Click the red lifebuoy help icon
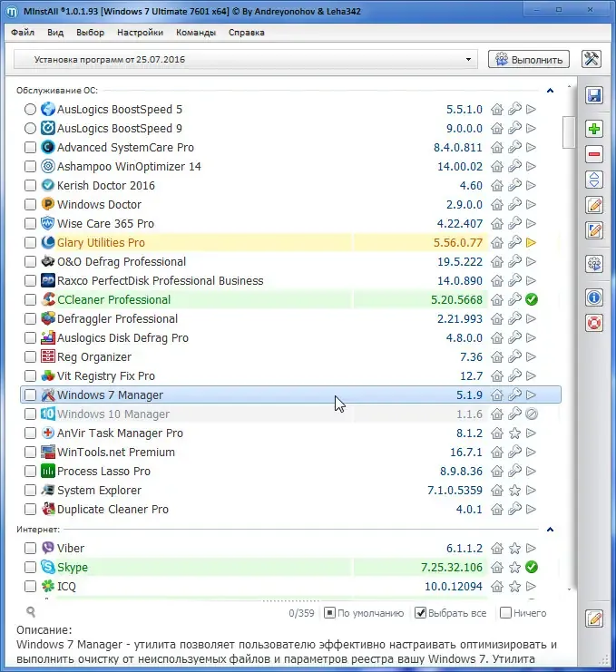This screenshot has height=672, width=616. coord(594,323)
